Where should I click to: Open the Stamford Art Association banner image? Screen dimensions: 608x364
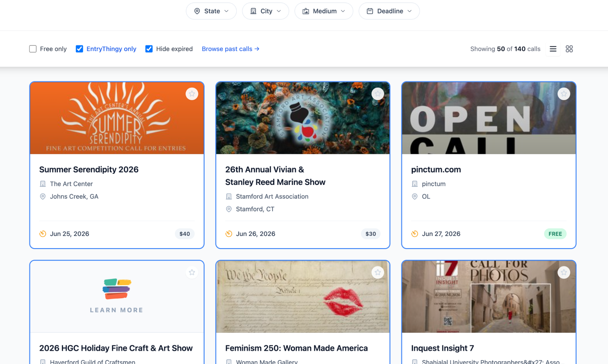303,118
